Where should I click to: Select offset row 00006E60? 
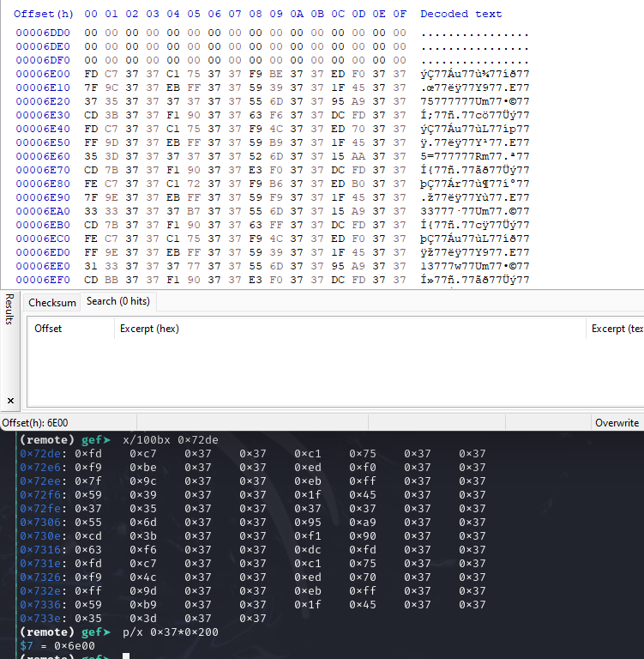[x=43, y=156]
